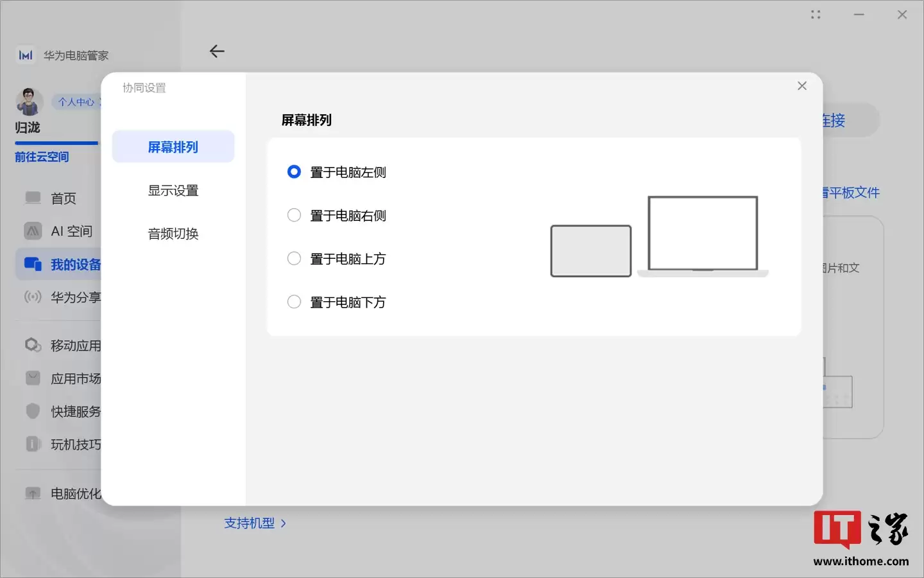
Task: Open 查看平板文件 to view tablet files
Action: [850, 192]
